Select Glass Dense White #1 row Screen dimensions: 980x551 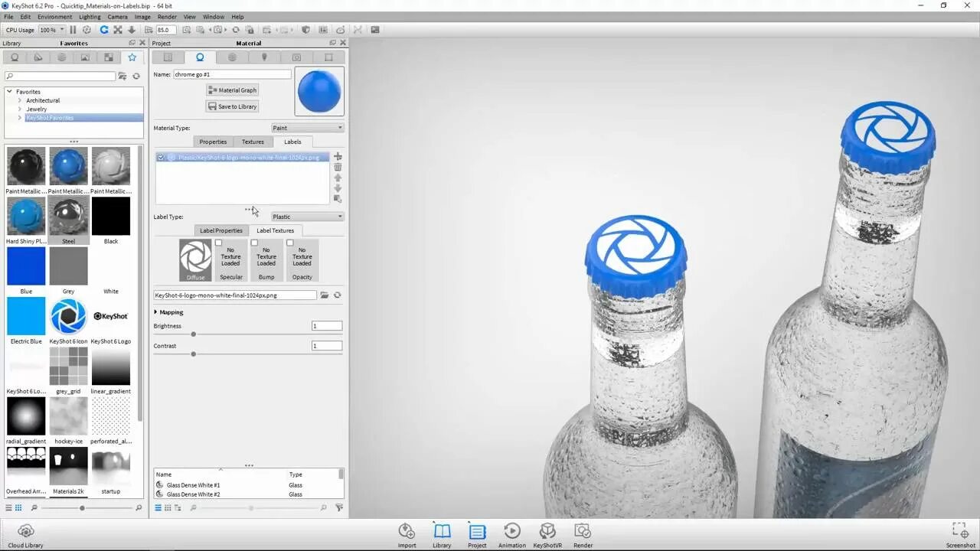pos(247,485)
